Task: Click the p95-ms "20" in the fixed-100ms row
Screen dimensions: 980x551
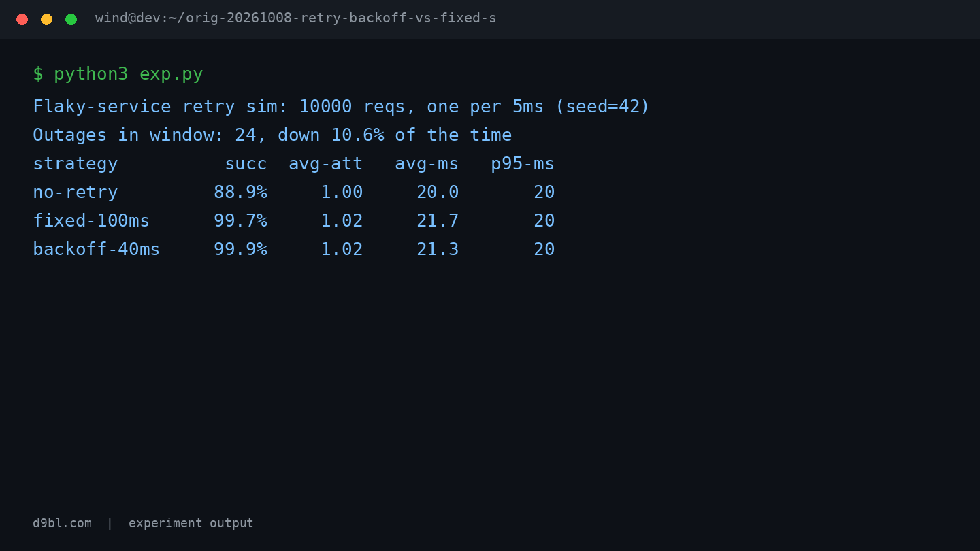Action: (544, 221)
